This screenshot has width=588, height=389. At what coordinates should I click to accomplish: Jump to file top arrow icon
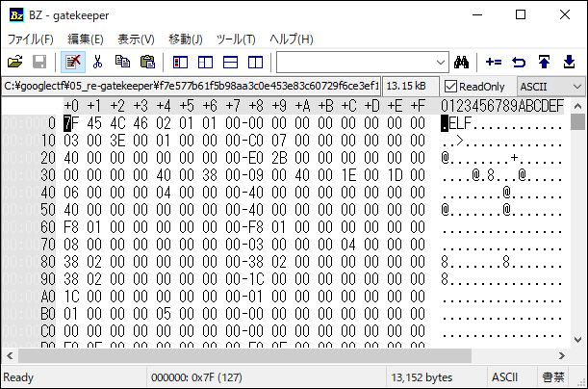pos(544,62)
